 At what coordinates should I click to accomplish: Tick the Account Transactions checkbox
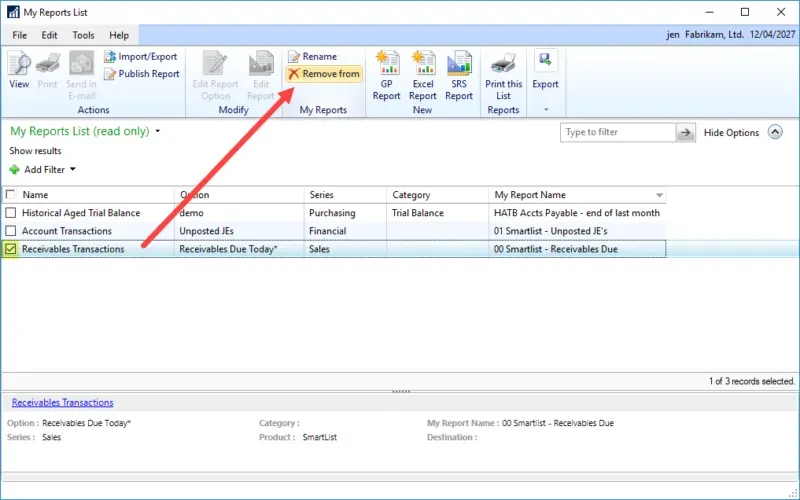coord(11,231)
